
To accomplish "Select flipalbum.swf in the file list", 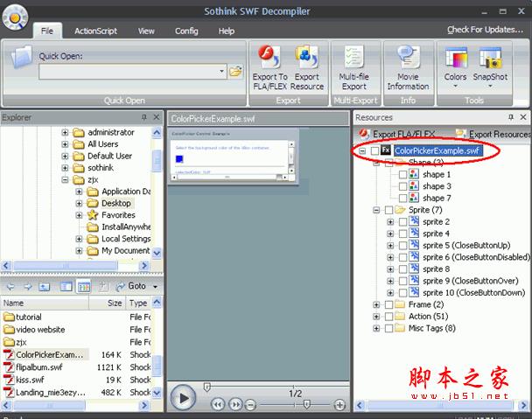I will click(x=39, y=367).
